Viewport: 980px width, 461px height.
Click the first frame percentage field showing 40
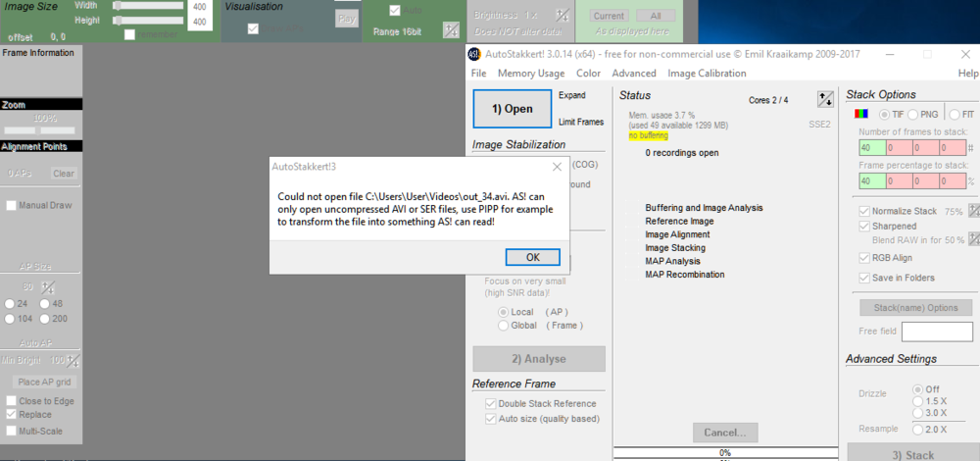coord(872,181)
